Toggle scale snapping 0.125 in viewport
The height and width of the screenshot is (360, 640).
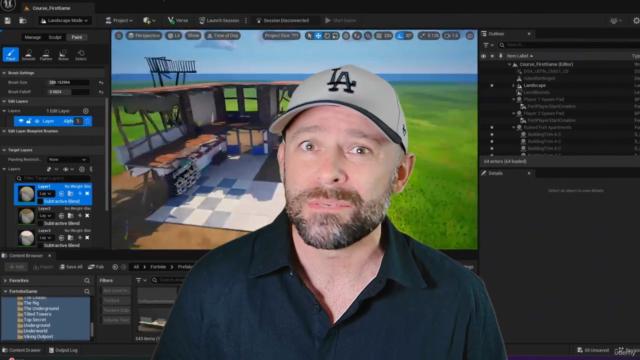pos(429,36)
